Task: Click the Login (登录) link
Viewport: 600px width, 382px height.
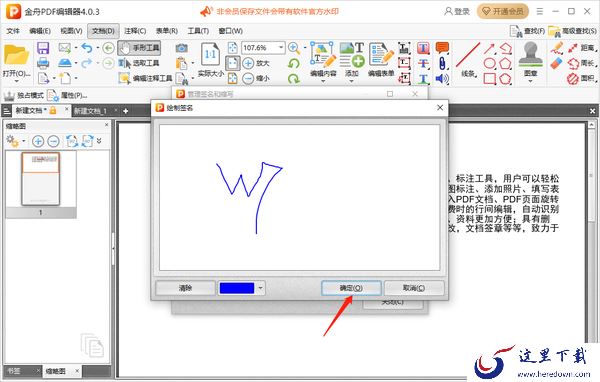Action: [457, 12]
